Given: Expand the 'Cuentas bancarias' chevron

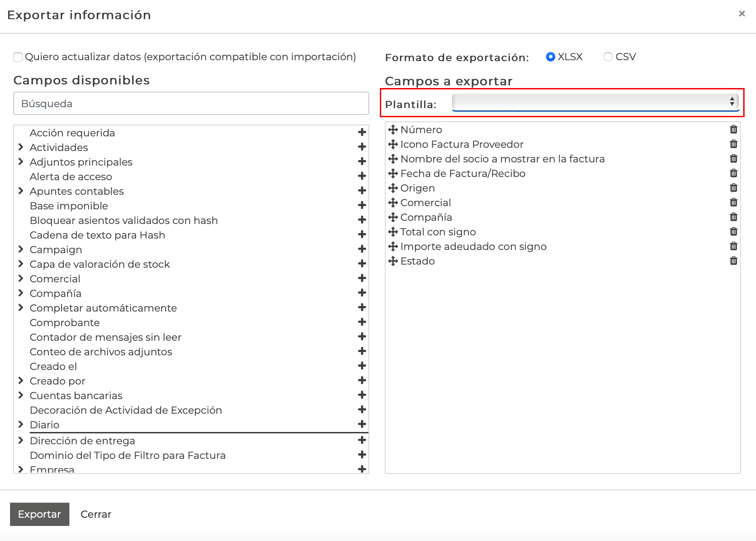Looking at the screenshot, I should (21, 395).
